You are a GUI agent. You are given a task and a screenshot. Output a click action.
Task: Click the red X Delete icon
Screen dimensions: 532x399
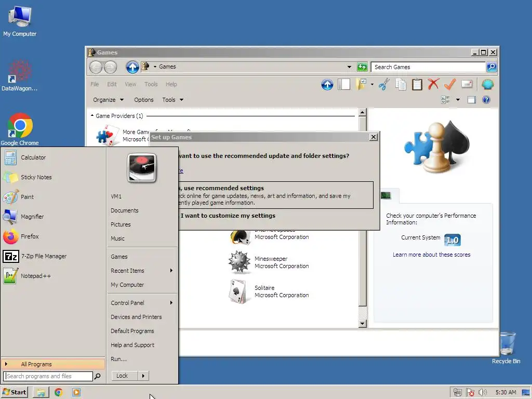coord(433,84)
